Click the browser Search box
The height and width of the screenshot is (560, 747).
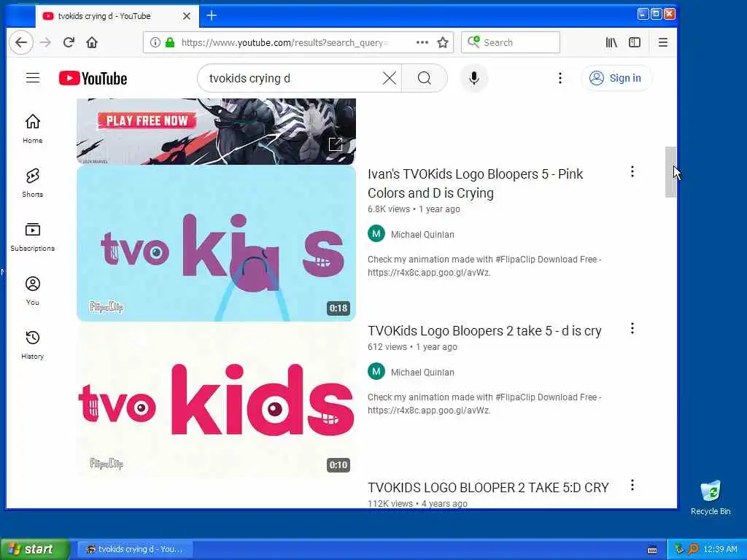click(510, 42)
